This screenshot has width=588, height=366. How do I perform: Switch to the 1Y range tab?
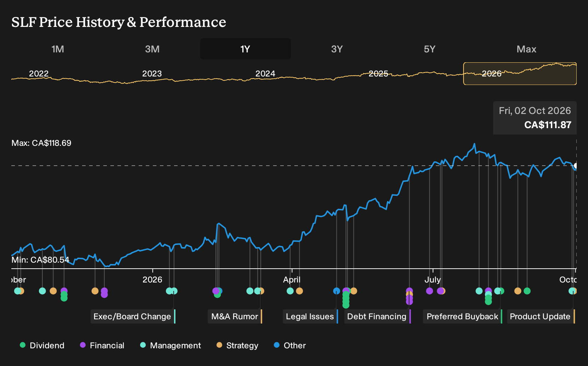pyautogui.click(x=246, y=49)
